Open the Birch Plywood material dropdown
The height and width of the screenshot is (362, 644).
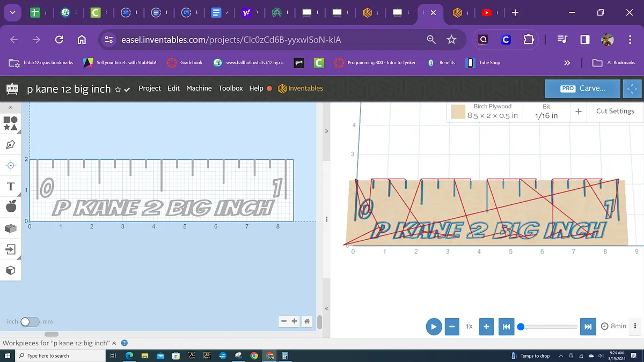click(x=485, y=112)
